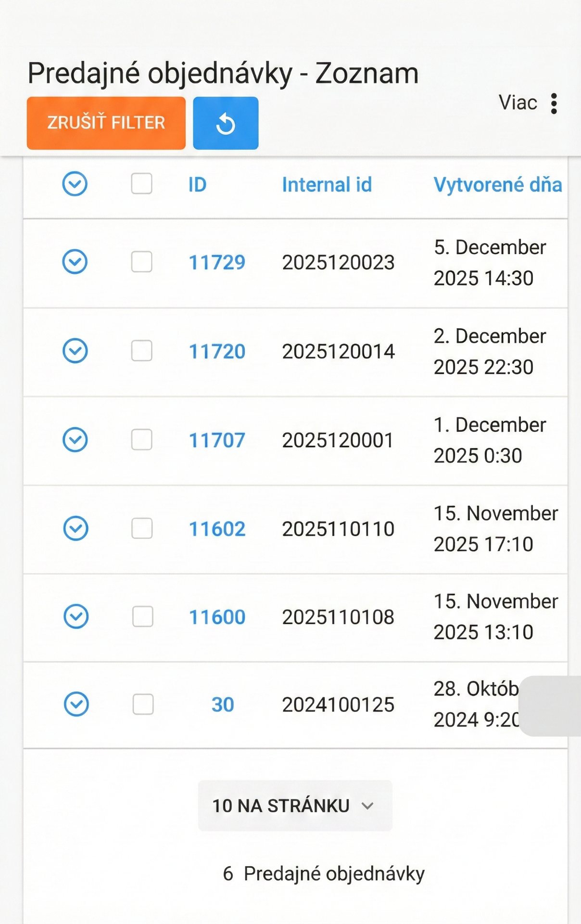Sort by the Internal id column
This screenshot has height=924, width=581.
(x=327, y=185)
